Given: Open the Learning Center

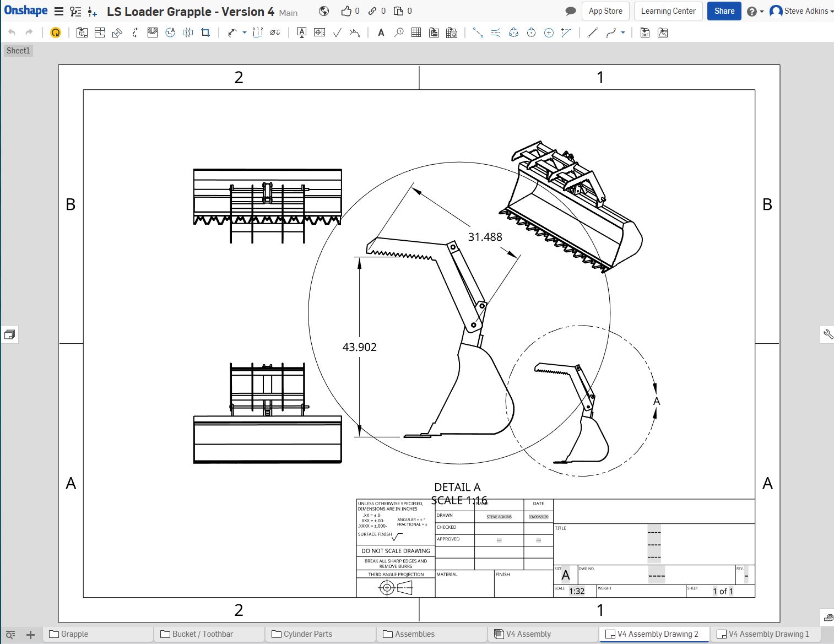Looking at the screenshot, I should (668, 11).
